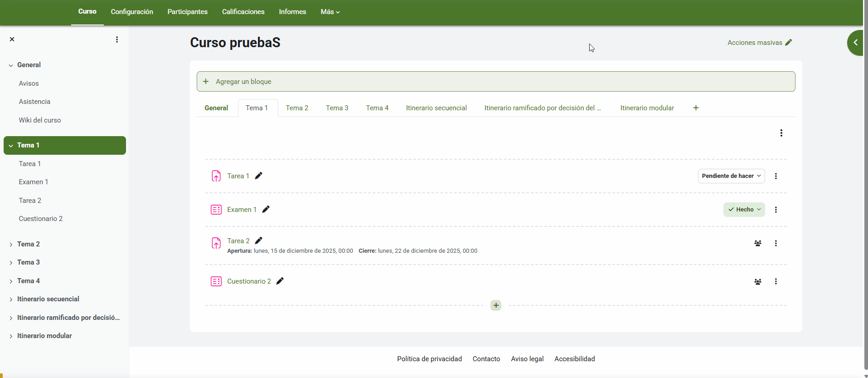Switch to the General section tab

216,108
